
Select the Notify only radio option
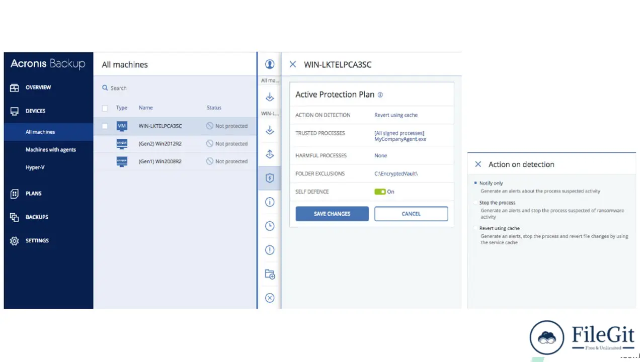[x=475, y=183]
